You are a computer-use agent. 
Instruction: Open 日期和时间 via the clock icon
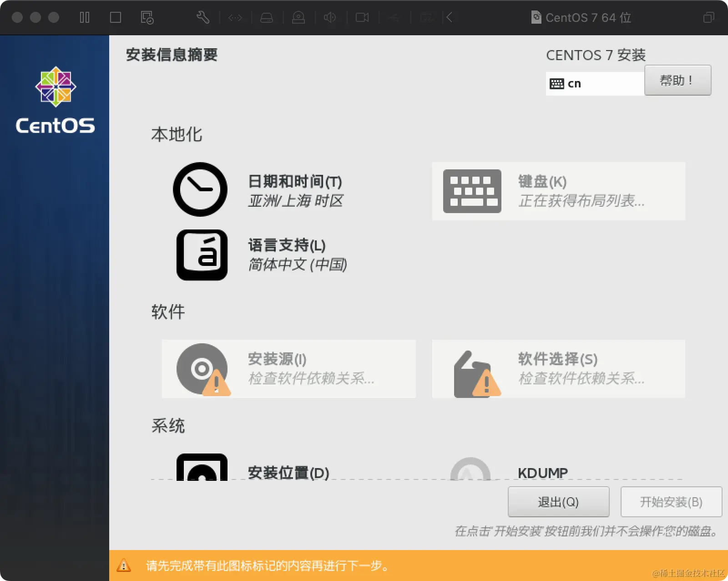pos(200,189)
